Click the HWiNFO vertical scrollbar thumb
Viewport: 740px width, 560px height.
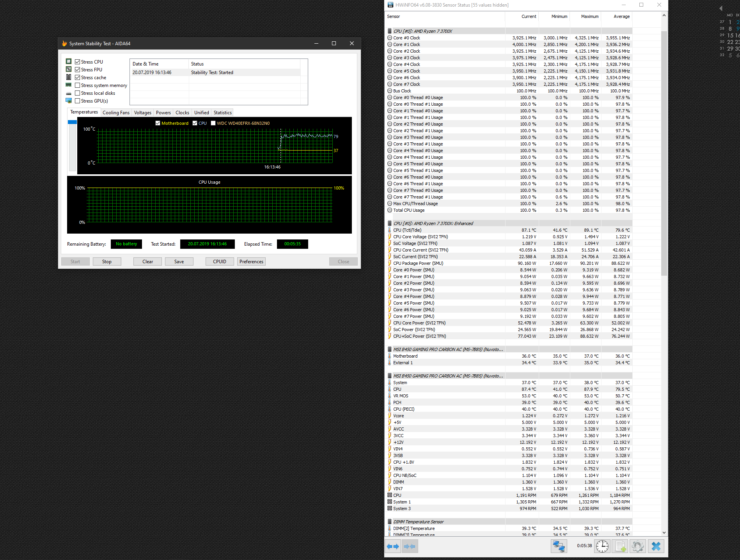pos(664,153)
